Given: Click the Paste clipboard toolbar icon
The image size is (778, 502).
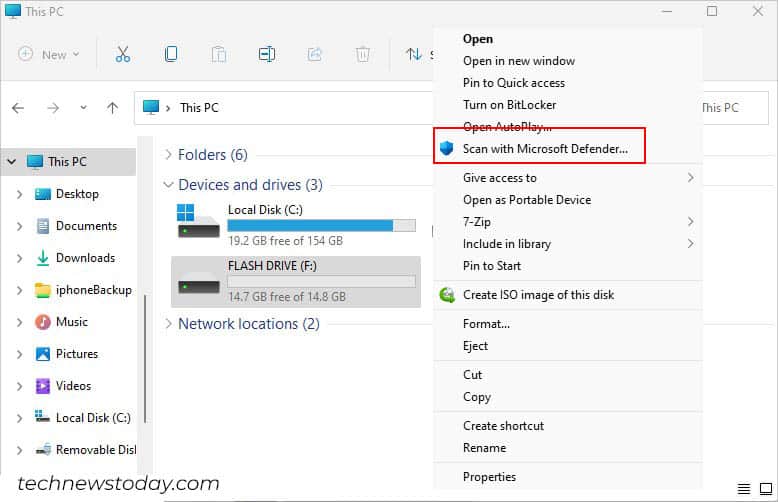Looking at the screenshot, I should pos(219,54).
